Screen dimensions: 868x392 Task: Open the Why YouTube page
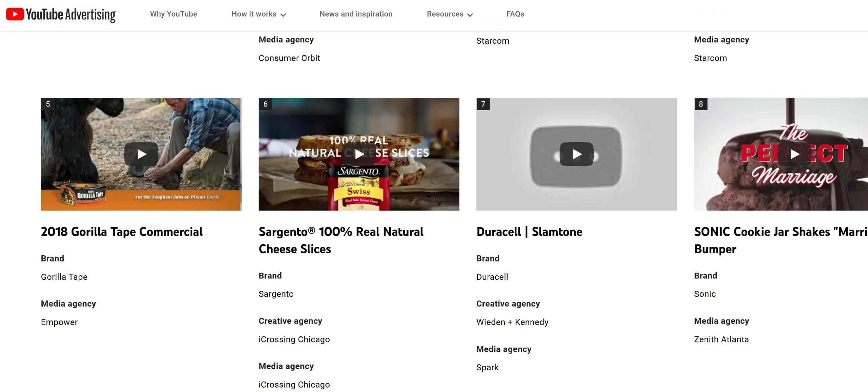coord(174,14)
